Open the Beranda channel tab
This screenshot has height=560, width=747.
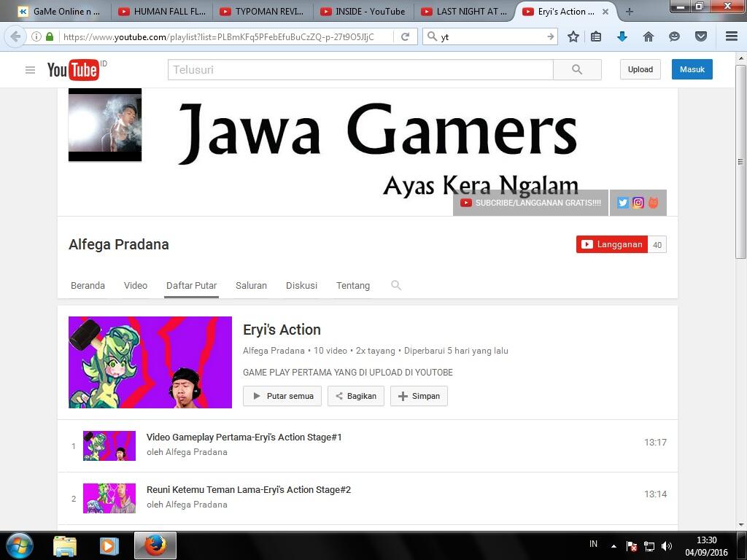pos(88,285)
